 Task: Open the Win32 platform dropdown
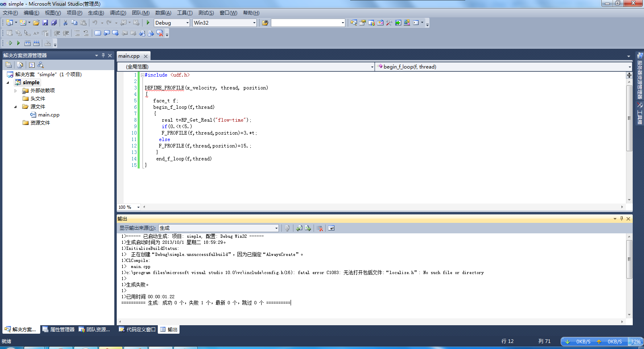(x=254, y=23)
